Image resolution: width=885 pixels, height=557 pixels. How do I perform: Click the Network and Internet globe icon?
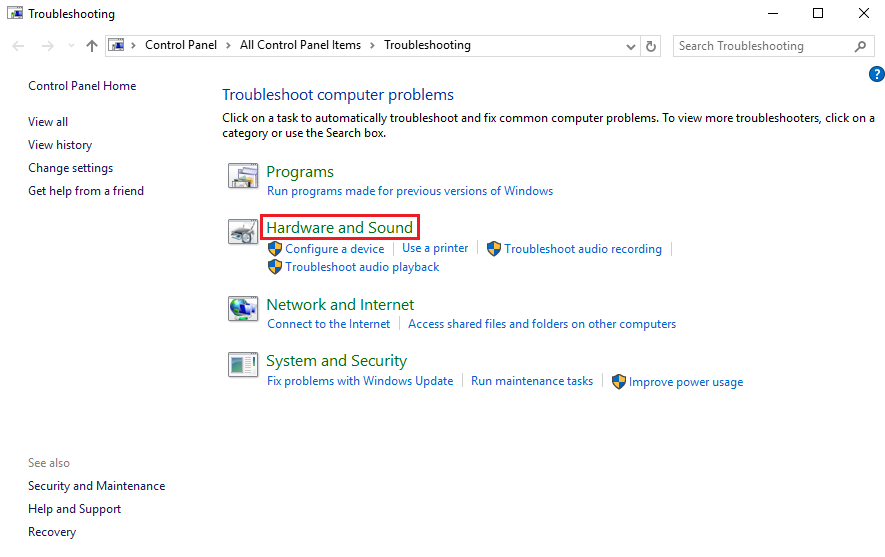[243, 309]
